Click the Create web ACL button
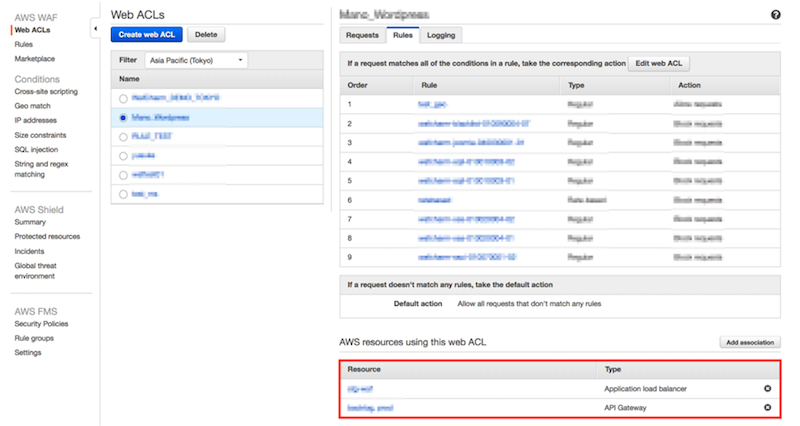The height and width of the screenshot is (426, 800). pos(146,35)
